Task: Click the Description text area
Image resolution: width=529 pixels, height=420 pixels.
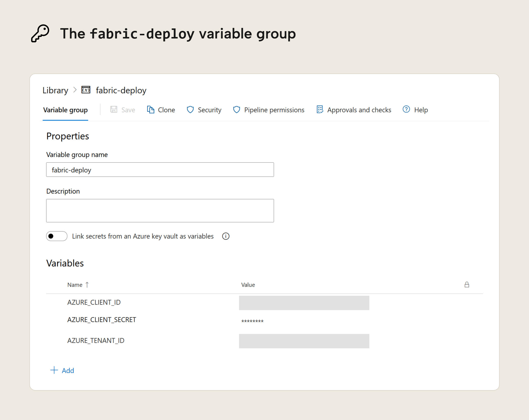Action: (x=160, y=211)
